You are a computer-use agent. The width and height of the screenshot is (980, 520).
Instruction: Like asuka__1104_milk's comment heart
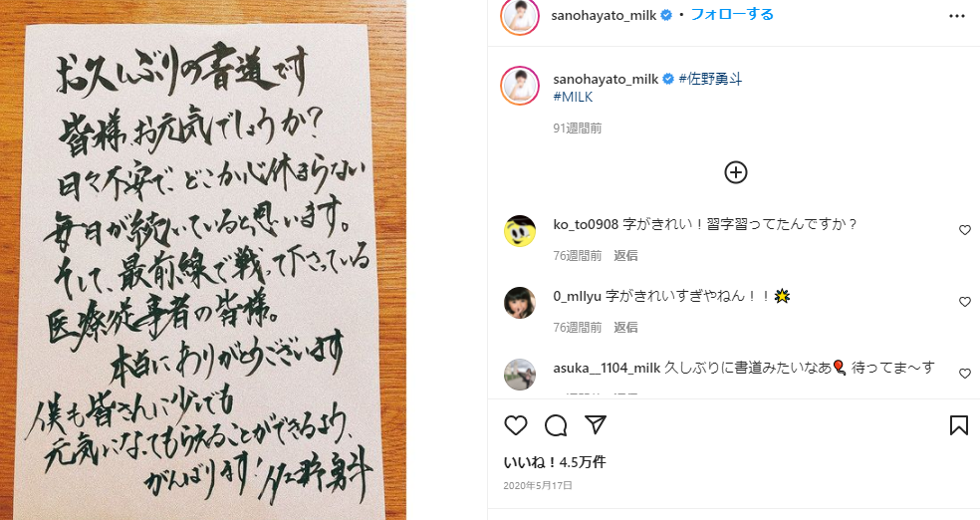[964, 374]
